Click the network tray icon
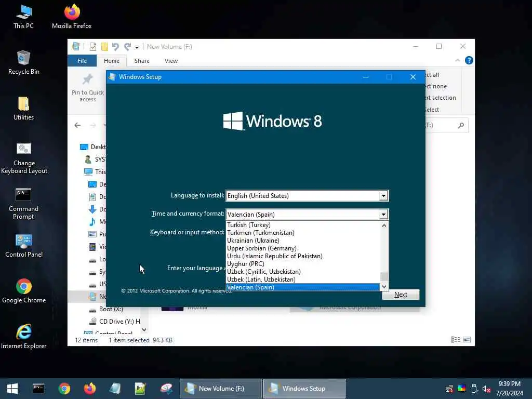Image resolution: width=532 pixels, height=399 pixels. 449,389
